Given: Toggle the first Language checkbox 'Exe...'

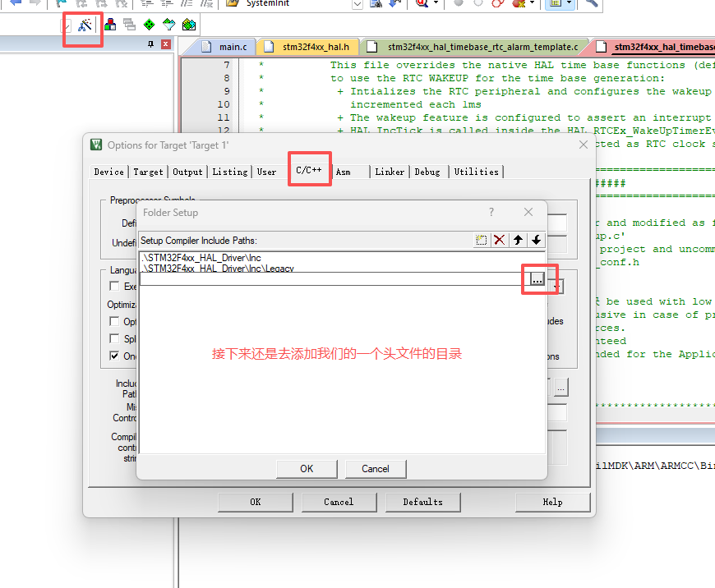Looking at the screenshot, I should click(x=115, y=287).
